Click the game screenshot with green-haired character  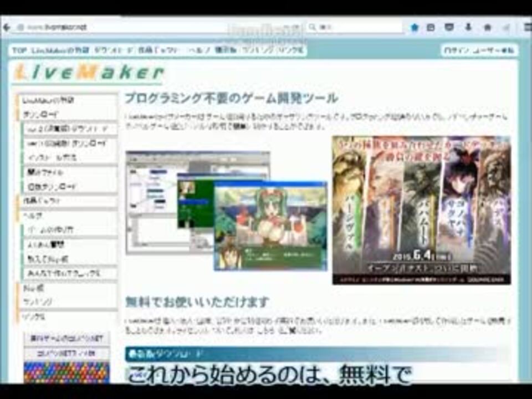[x=270, y=226]
